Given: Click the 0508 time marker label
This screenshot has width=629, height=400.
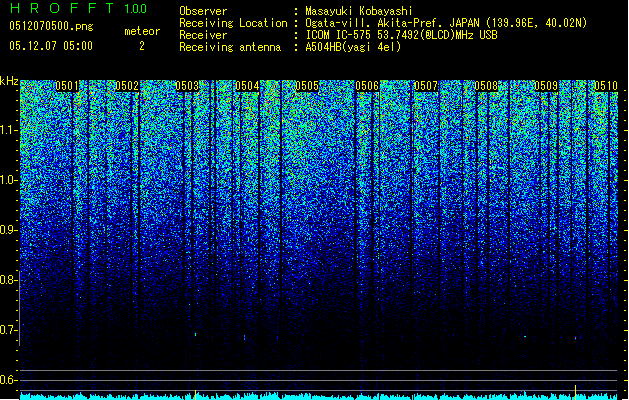Looking at the screenshot, I should [486, 86].
